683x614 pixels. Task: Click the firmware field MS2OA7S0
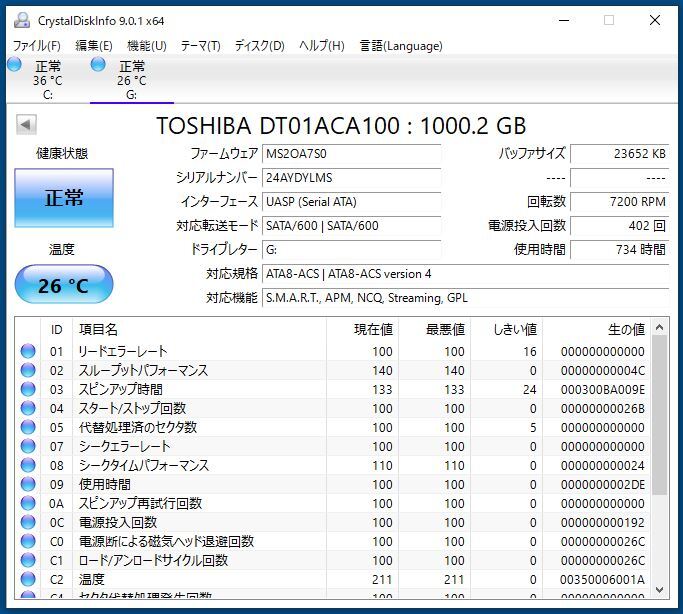[x=351, y=154]
